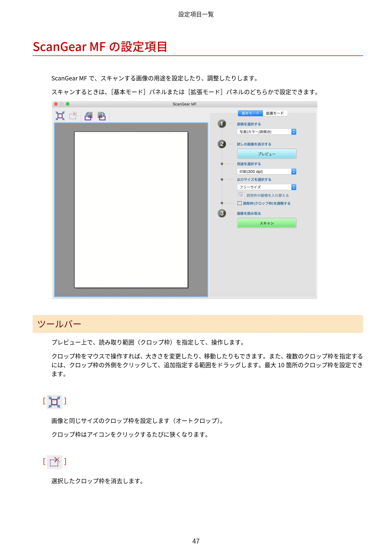Image resolution: width=392 pixels, height=555 pixels.
Task: Click the プレビュー button
Action: coord(267,154)
